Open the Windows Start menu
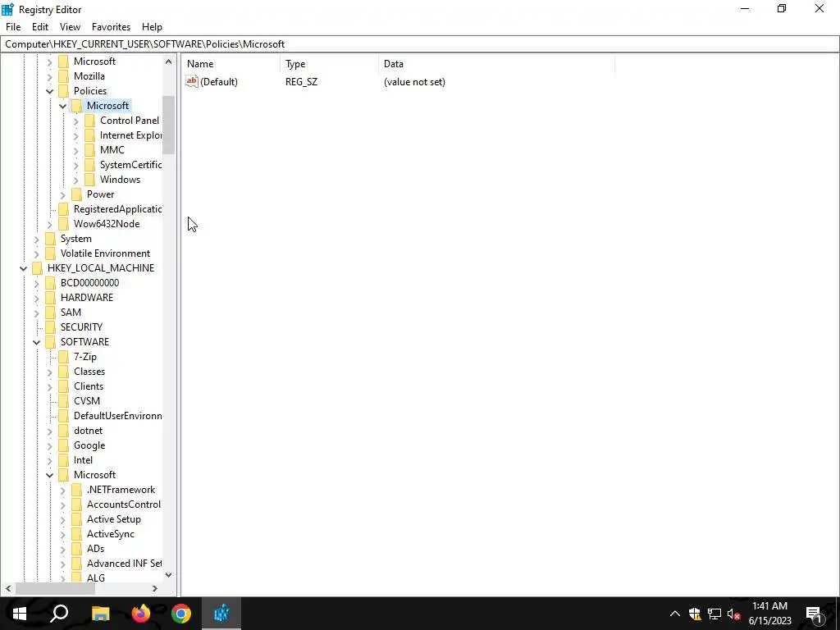Image resolution: width=840 pixels, height=630 pixels. [x=20, y=614]
